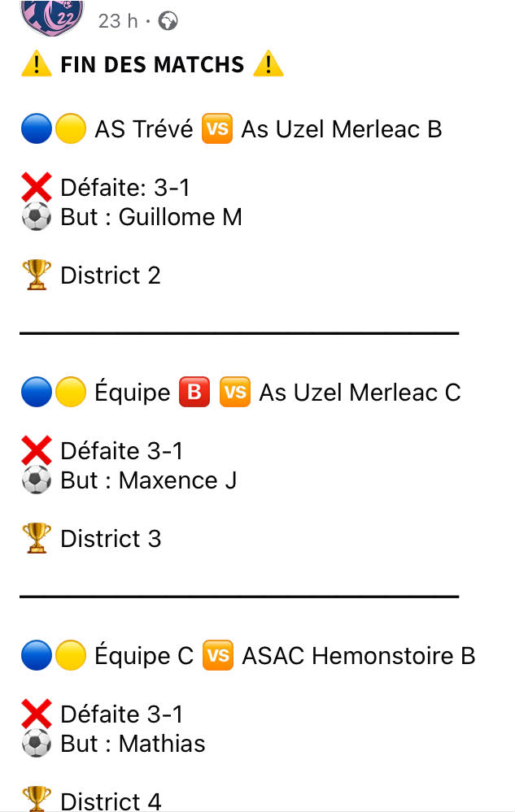Click the "FIN DES MATCHS" heading text
This screenshot has width=515, height=812.
[152, 65]
